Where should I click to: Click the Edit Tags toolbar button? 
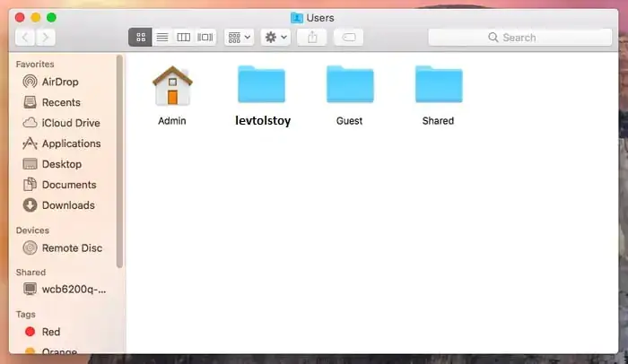click(348, 38)
